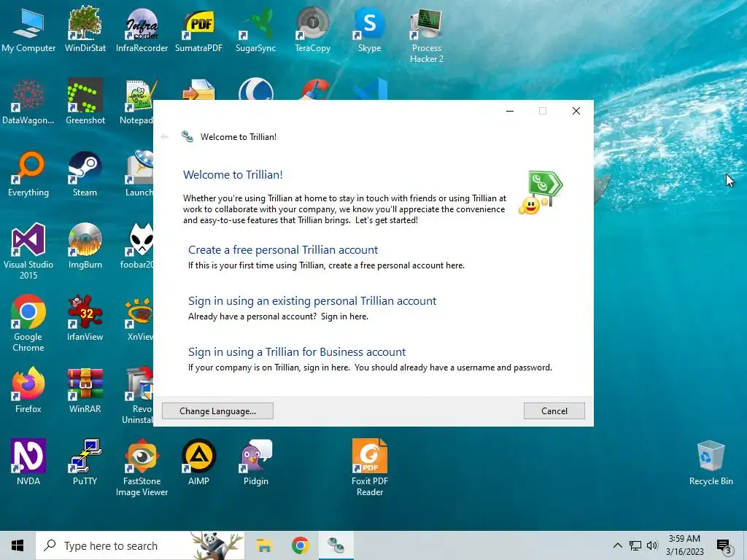Click the SumatraPDF desktop icon
The height and width of the screenshot is (560, 747).
(x=198, y=31)
